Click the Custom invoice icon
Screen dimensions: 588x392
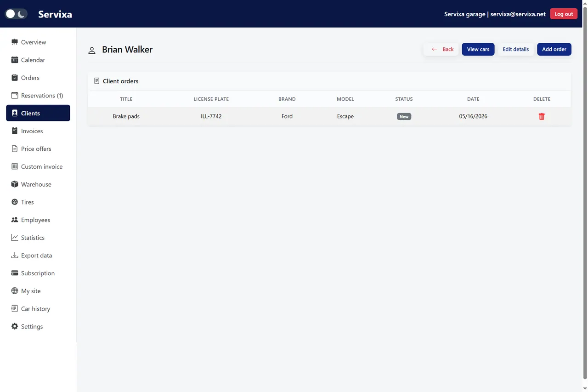(x=15, y=166)
